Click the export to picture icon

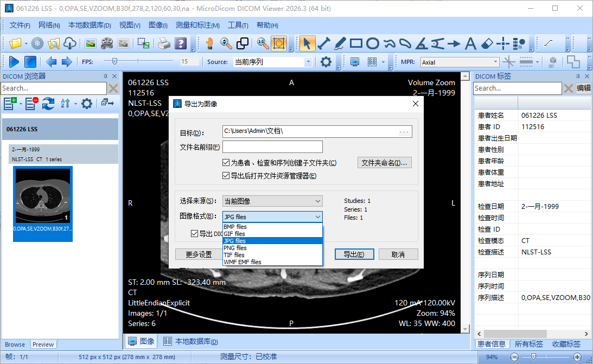click(x=90, y=43)
